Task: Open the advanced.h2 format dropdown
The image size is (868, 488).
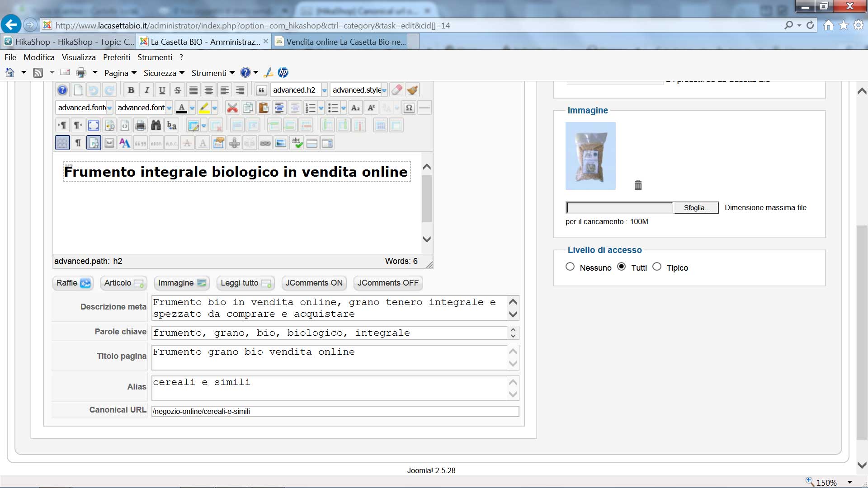Action: point(324,90)
